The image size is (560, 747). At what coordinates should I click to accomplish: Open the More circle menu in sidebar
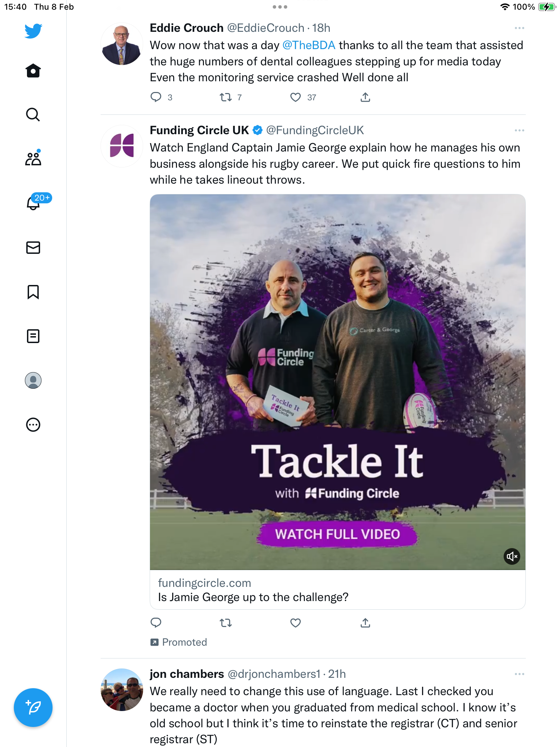click(33, 425)
